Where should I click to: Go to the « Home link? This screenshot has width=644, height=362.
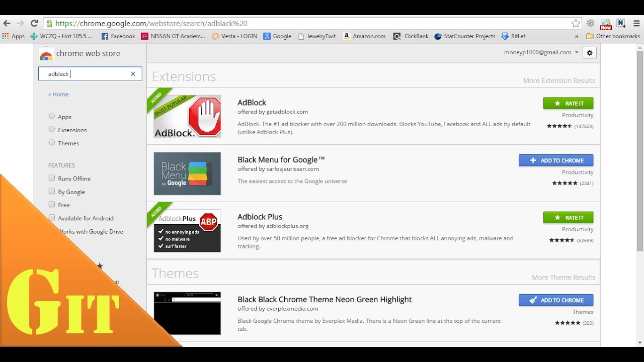58,94
